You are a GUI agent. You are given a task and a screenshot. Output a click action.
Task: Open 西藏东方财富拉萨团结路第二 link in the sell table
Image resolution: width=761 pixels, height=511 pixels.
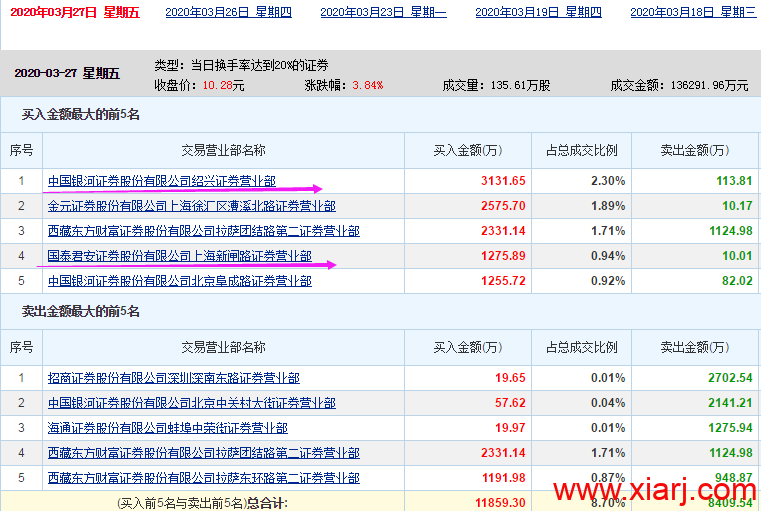pyautogui.click(x=204, y=453)
